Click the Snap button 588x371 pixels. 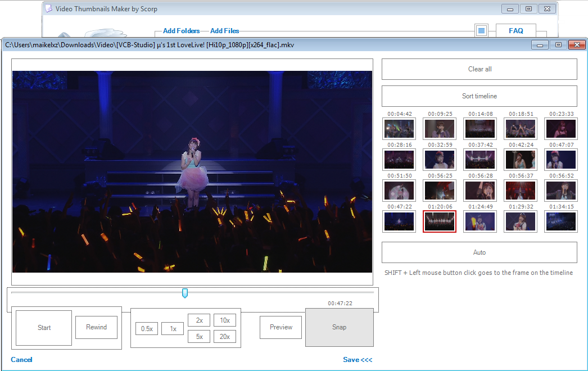(x=340, y=327)
